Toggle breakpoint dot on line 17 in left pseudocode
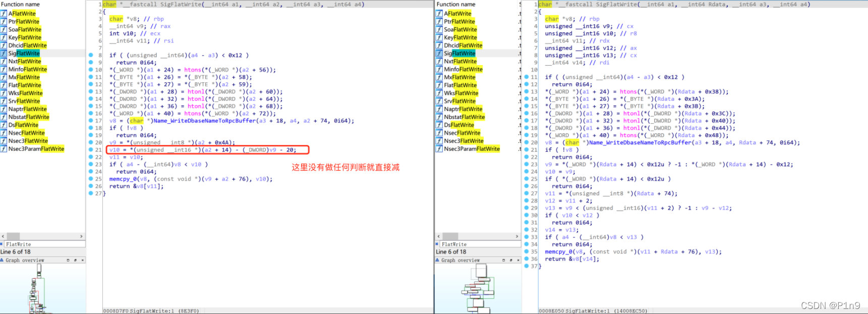The width and height of the screenshot is (868, 314). (x=91, y=121)
